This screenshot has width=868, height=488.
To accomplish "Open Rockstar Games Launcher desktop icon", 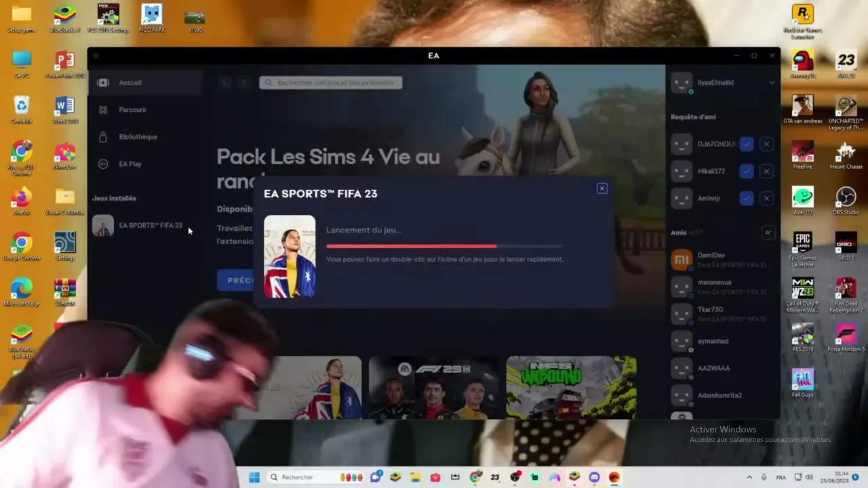I will pos(803,21).
